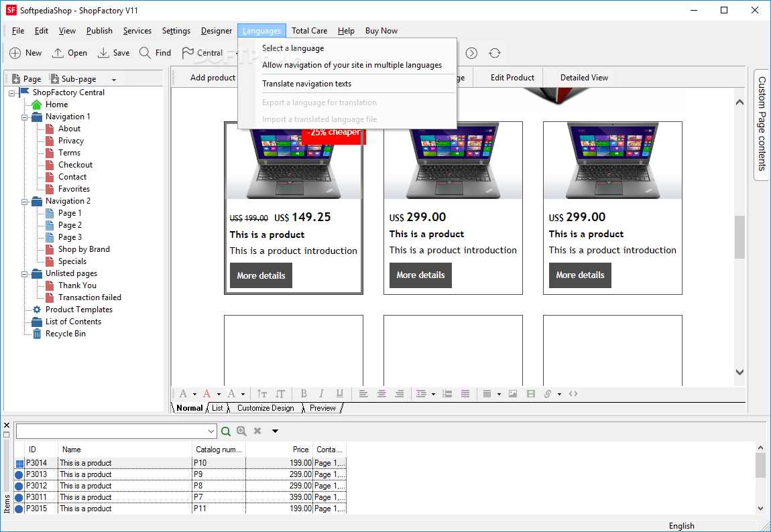Open Product Templates in tree

[x=79, y=310]
